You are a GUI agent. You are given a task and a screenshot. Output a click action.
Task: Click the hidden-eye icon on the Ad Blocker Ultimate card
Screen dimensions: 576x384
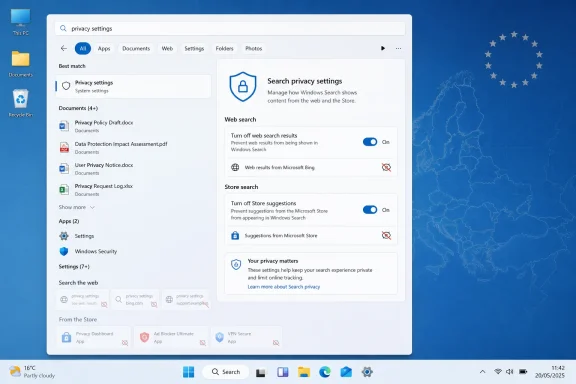tap(202, 343)
